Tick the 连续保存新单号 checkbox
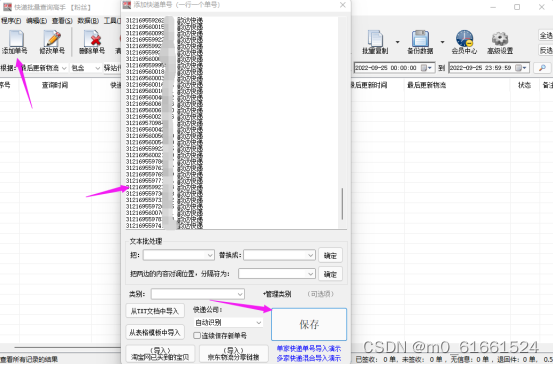This screenshot has width=554, height=365. [197, 335]
